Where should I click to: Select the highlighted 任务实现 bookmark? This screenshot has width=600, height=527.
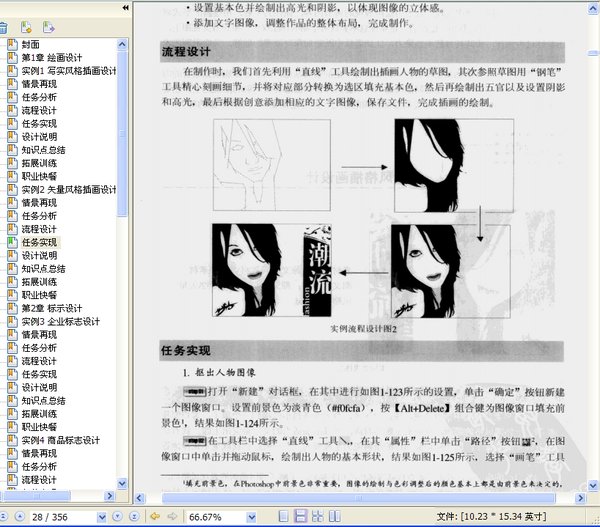coord(39,242)
